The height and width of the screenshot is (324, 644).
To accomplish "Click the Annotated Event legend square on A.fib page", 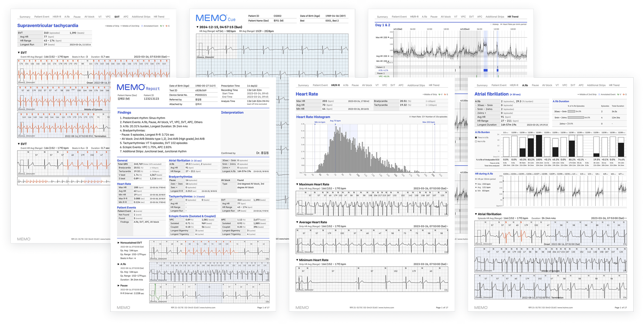I will [599, 94].
